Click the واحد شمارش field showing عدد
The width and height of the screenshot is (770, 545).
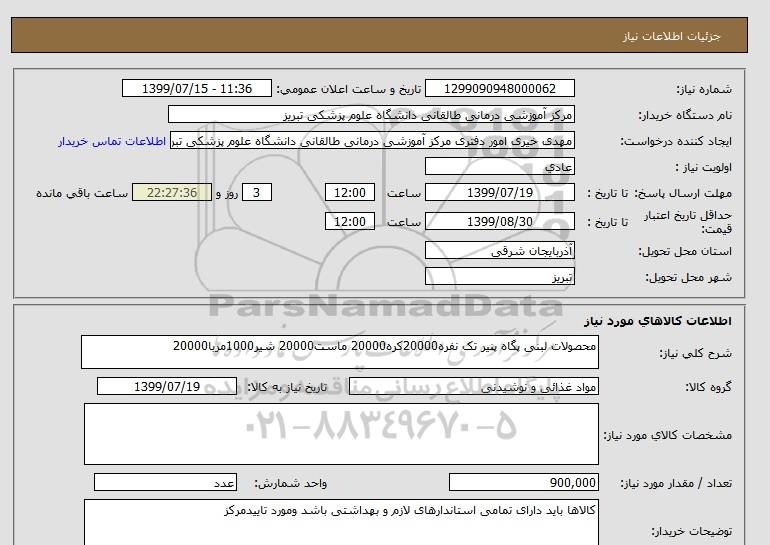click(165, 483)
